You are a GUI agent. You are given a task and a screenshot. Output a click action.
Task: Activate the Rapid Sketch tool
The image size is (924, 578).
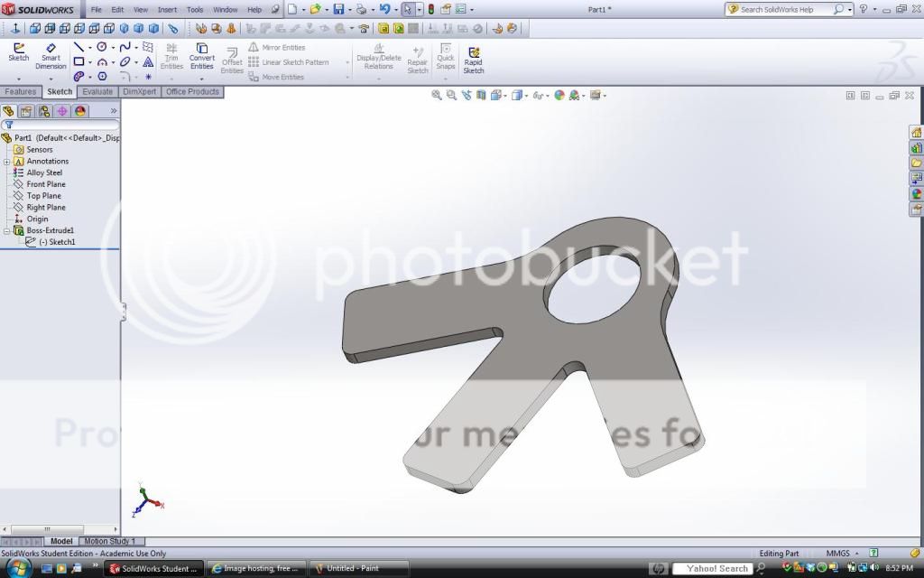(474, 60)
